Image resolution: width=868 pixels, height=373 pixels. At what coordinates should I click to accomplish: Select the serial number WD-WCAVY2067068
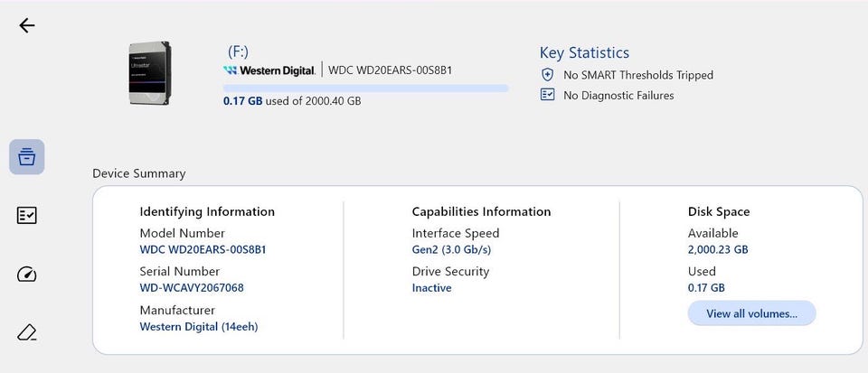192,288
